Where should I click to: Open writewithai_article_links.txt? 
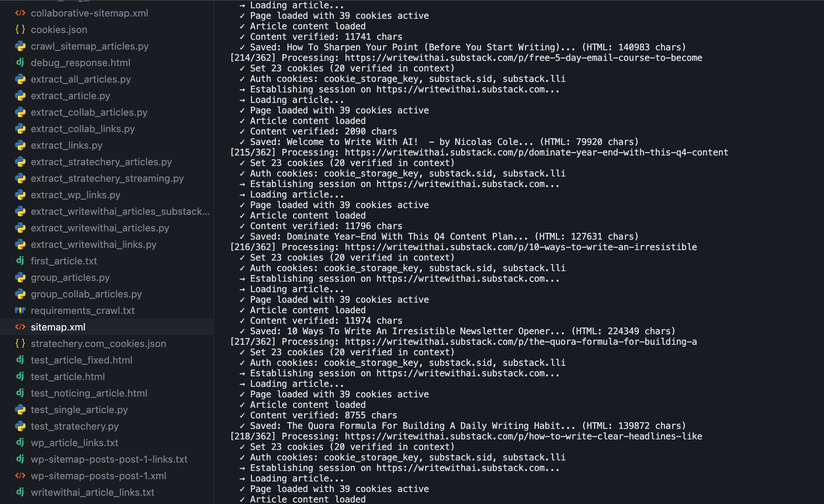pos(92,492)
